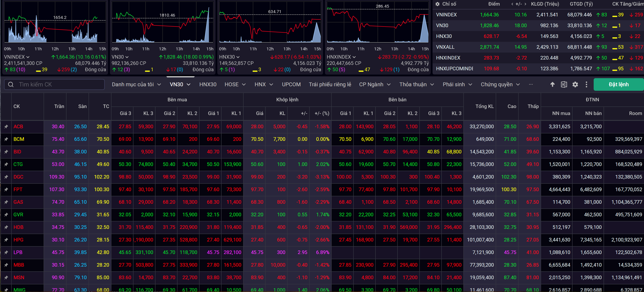
Task: Click HPG total volume 101,007,400
Action: coord(480,240)
